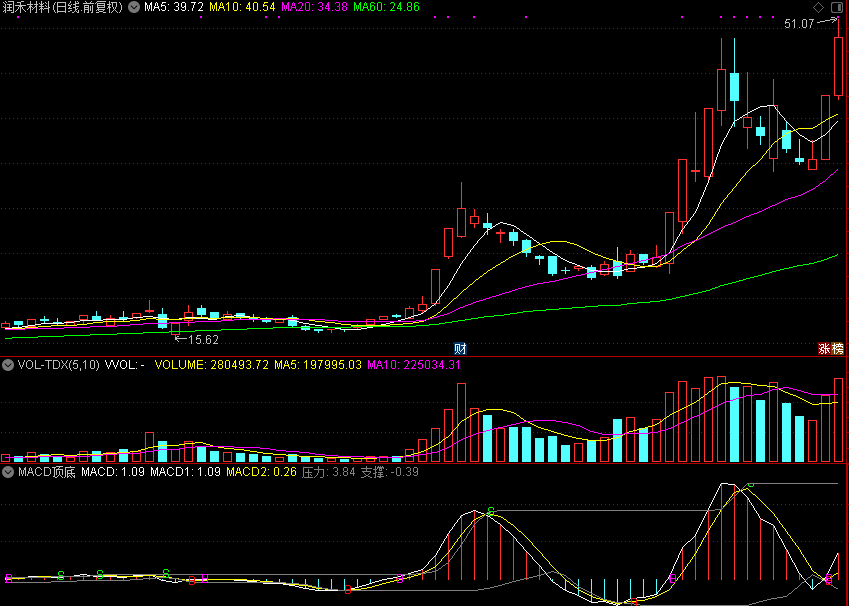Image resolution: width=849 pixels, height=606 pixels.
Task: Click the VOLUME: 280493.72 readout
Action: 212,365
